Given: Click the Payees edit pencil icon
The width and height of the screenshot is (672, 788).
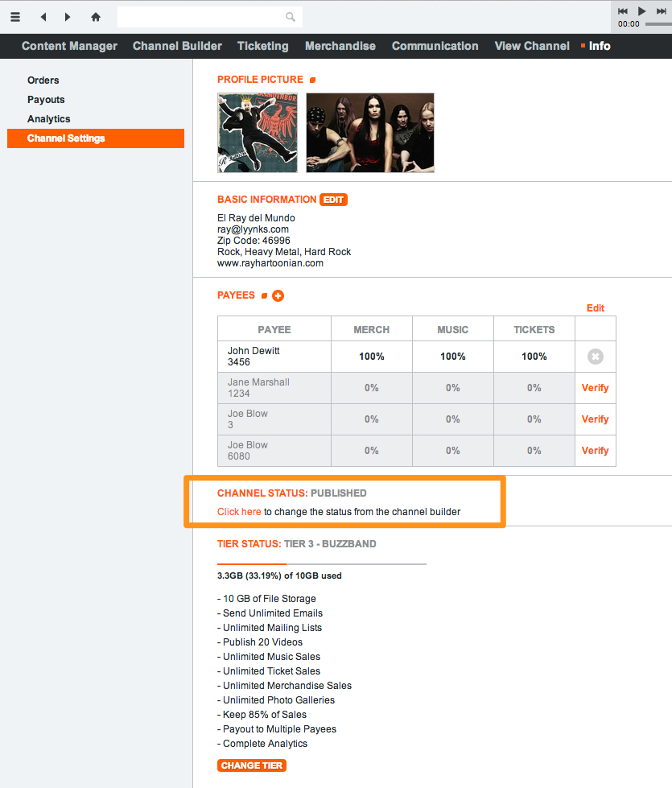Looking at the screenshot, I should click(x=265, y=296).
